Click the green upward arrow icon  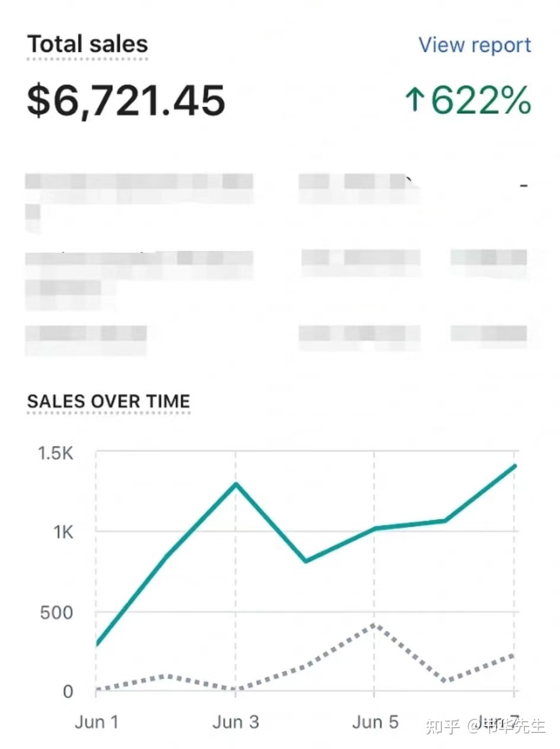click(x=415, y=101)
